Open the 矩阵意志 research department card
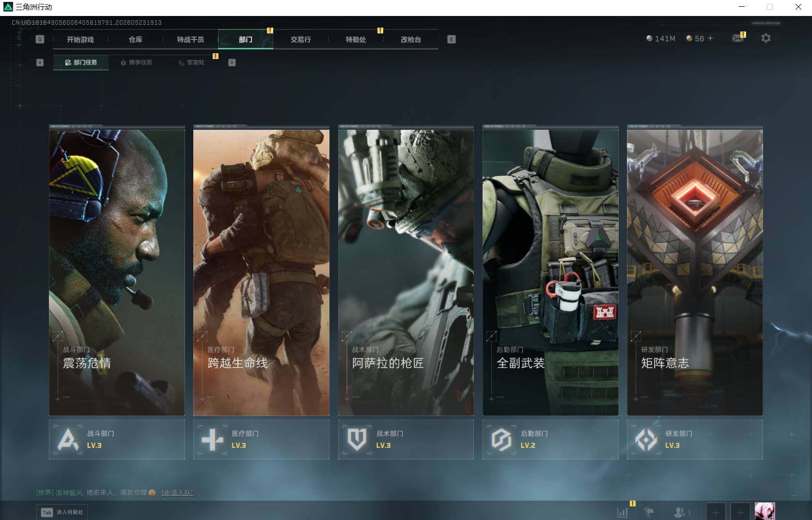 click(695, 272)
